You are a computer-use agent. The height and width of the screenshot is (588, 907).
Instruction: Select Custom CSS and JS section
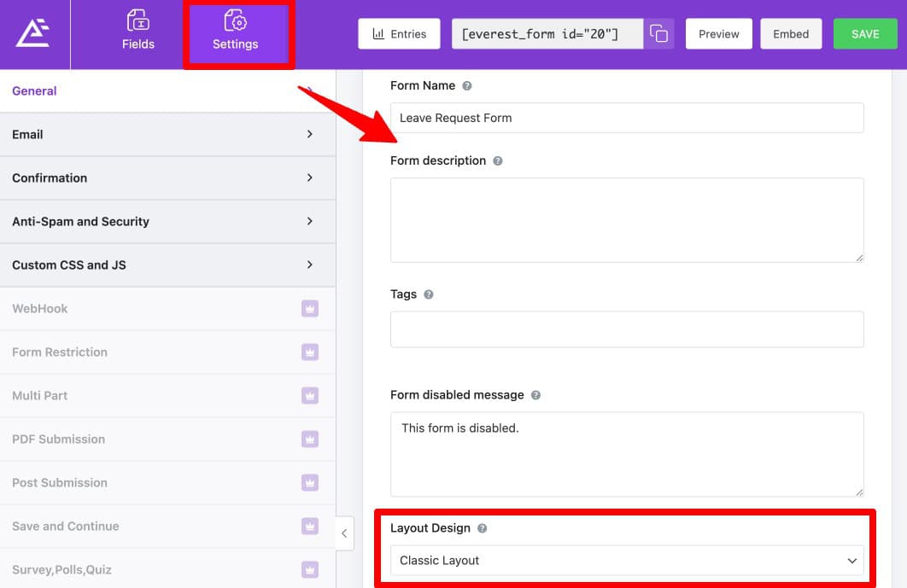click(x=167, y=265)
